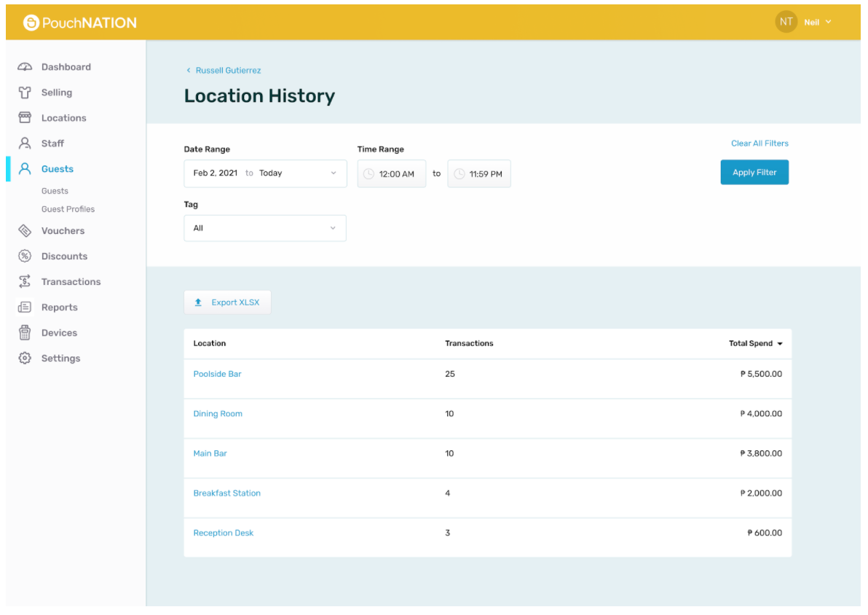Open the Neil account dropdown arrow

(828, 22)
